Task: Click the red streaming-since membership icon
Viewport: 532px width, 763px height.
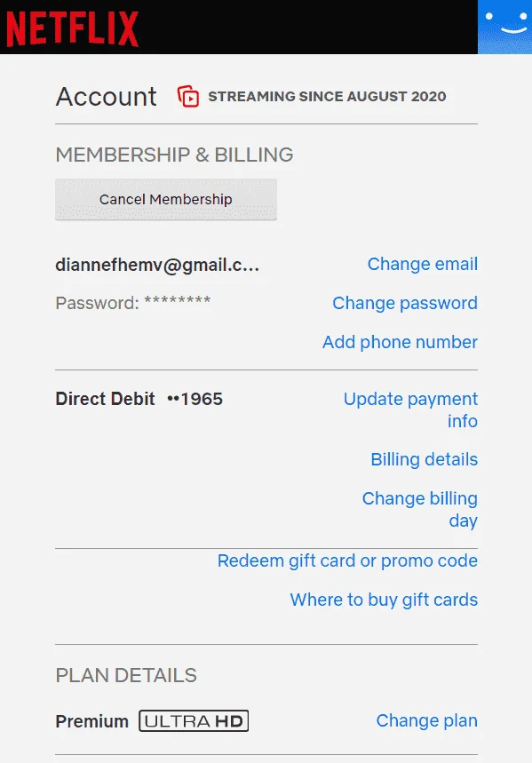Action: click(188, 96)
